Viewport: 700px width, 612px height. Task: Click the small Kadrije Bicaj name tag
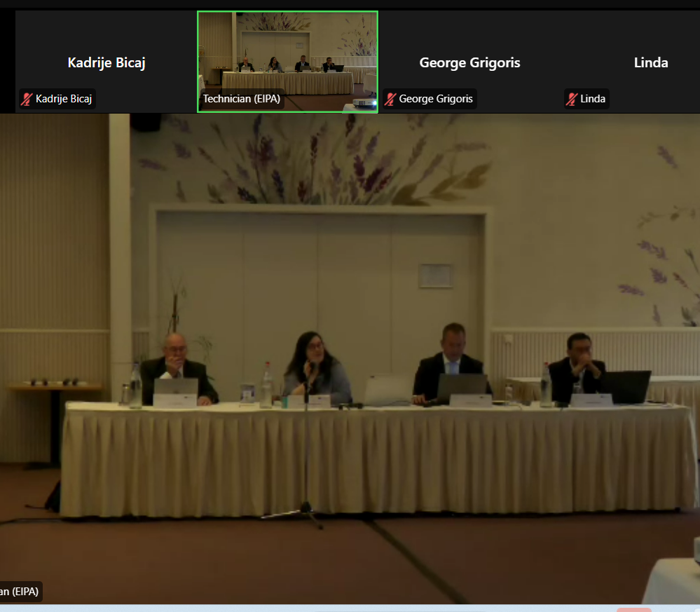tap(57, 99)
